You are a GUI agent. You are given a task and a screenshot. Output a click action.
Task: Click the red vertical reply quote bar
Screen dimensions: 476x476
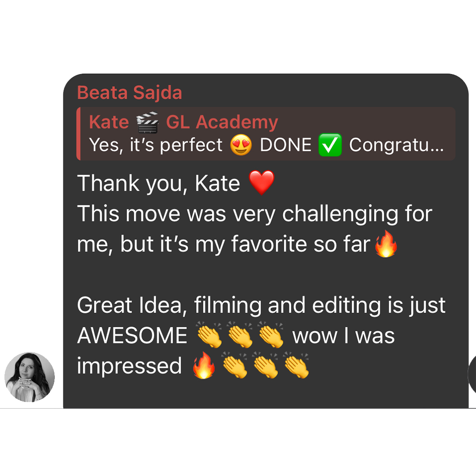click(78, 133)
